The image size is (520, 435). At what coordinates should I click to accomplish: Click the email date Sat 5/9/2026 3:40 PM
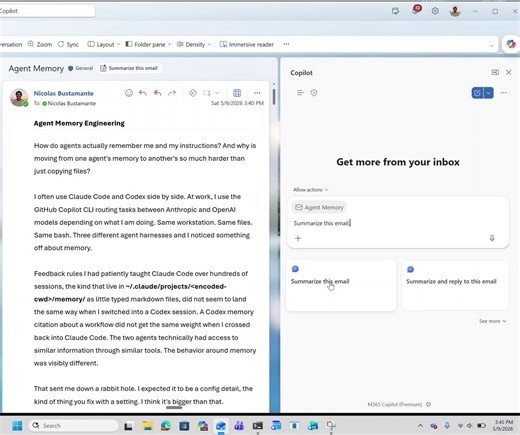point(237,103)
